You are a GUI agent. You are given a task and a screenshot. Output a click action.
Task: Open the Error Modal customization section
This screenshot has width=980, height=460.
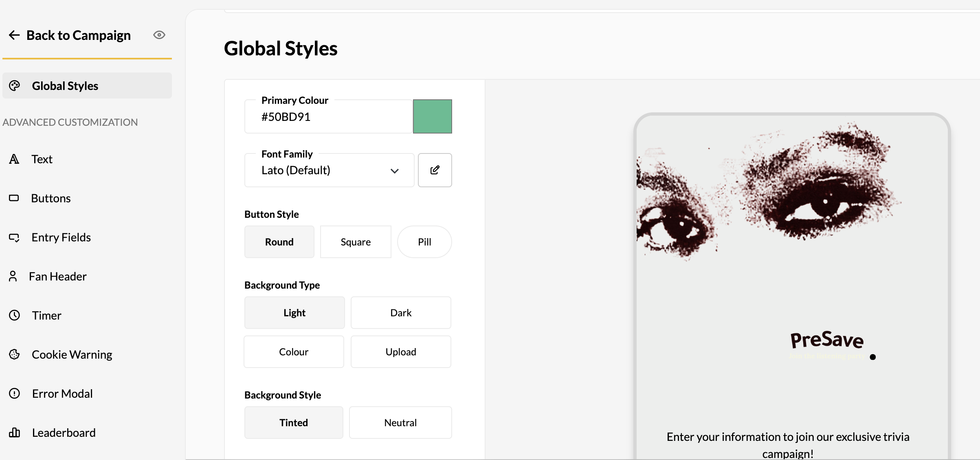(62, 394)
